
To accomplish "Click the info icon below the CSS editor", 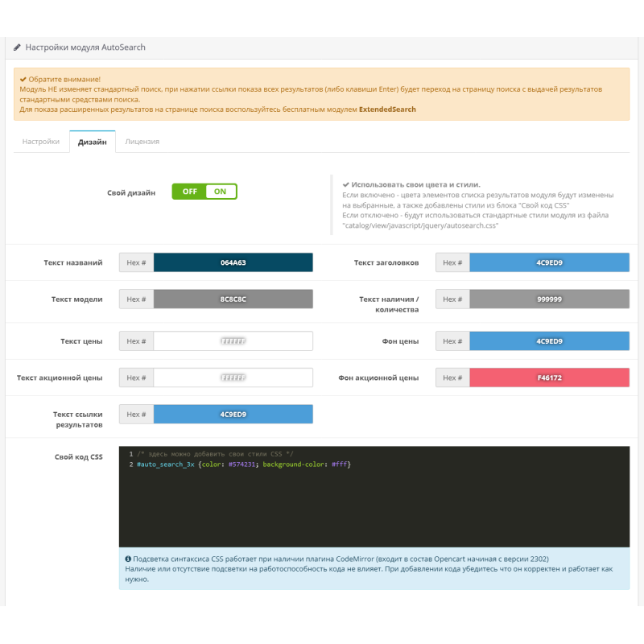I will [x=128, y=559].
